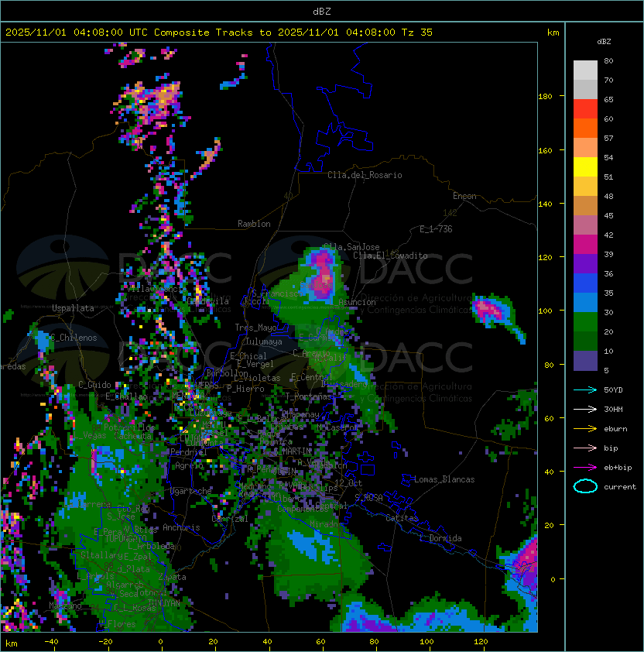This screenshot has width=644, height=652.
Task: Select the magenta 39–42 dBZ swatch
Action: 585,245
